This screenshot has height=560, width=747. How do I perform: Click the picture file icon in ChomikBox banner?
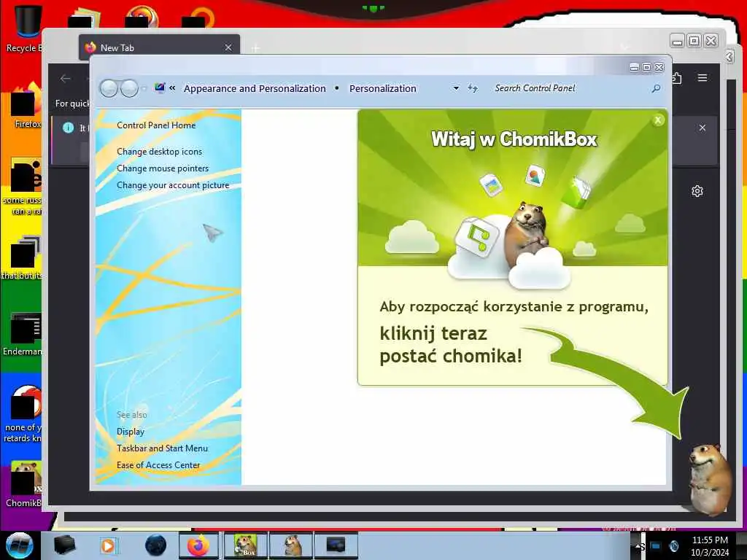coord(492,184)
